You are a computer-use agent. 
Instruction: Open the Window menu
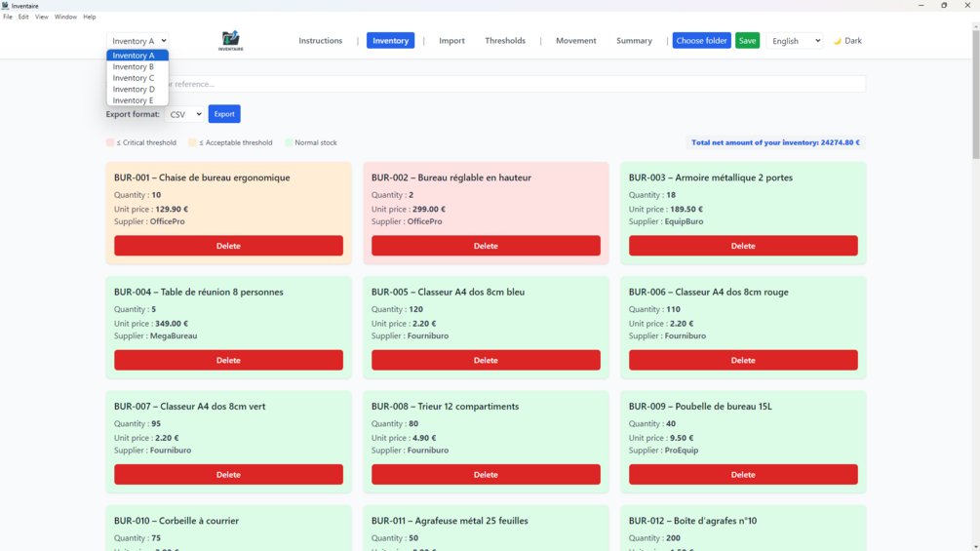[x=65, y=17]
